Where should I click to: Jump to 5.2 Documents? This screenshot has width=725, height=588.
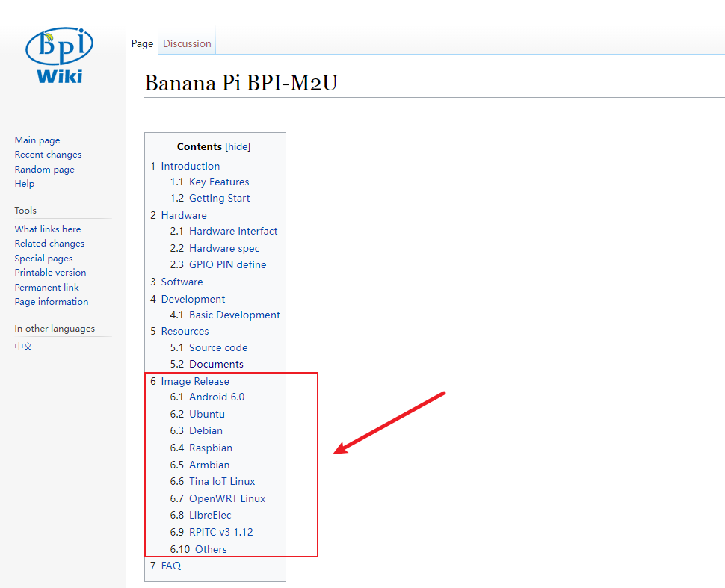[x=207, y=365]
